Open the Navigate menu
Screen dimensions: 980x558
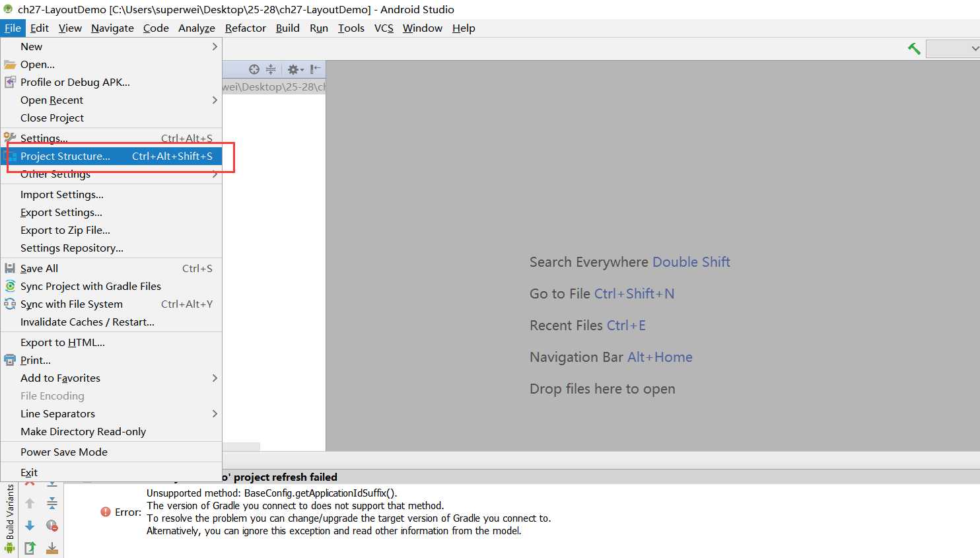click(x=112, y=28)
